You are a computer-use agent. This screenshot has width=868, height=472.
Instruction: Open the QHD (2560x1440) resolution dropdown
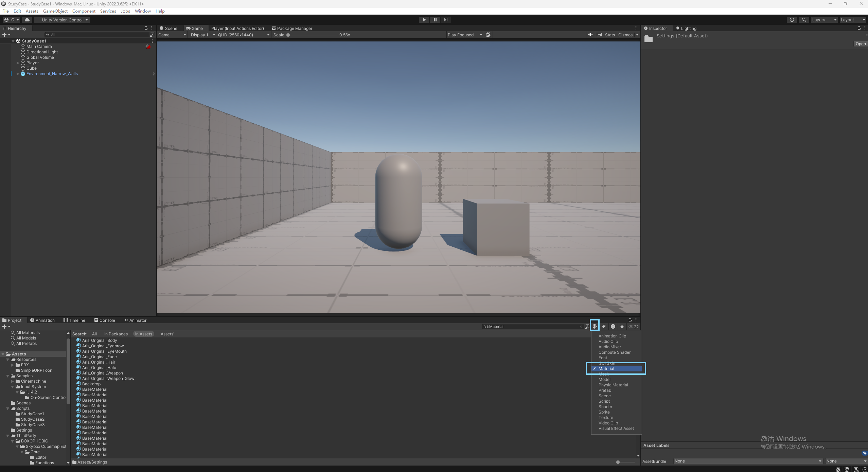tap(244, 35)
